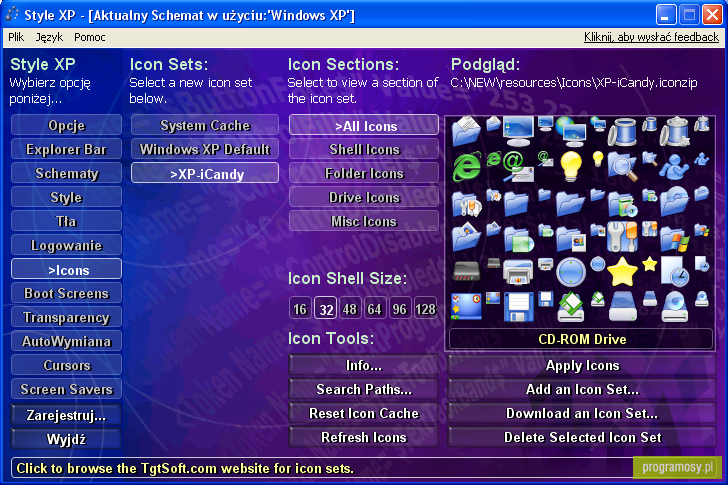This screenshot has height=485, width=728.
Task: Show Misc Icons section
Action: point(364,221)
